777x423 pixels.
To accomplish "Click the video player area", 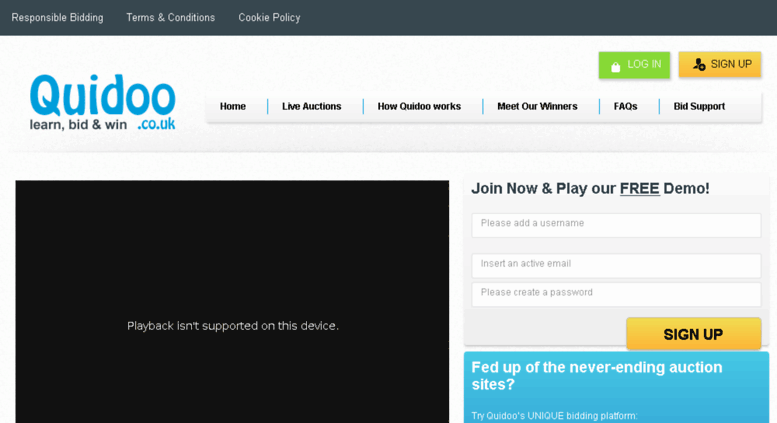I will (232, 302).
